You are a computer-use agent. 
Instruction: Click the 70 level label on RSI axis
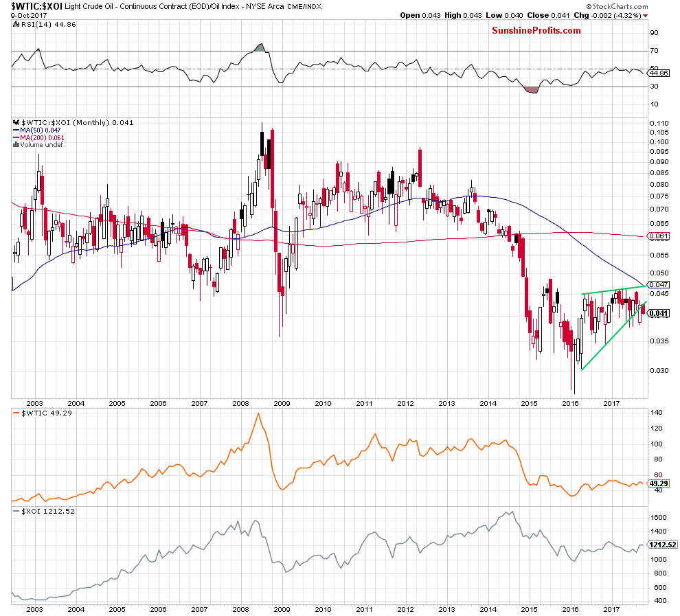pyautogui.click(x=654, y=51)
